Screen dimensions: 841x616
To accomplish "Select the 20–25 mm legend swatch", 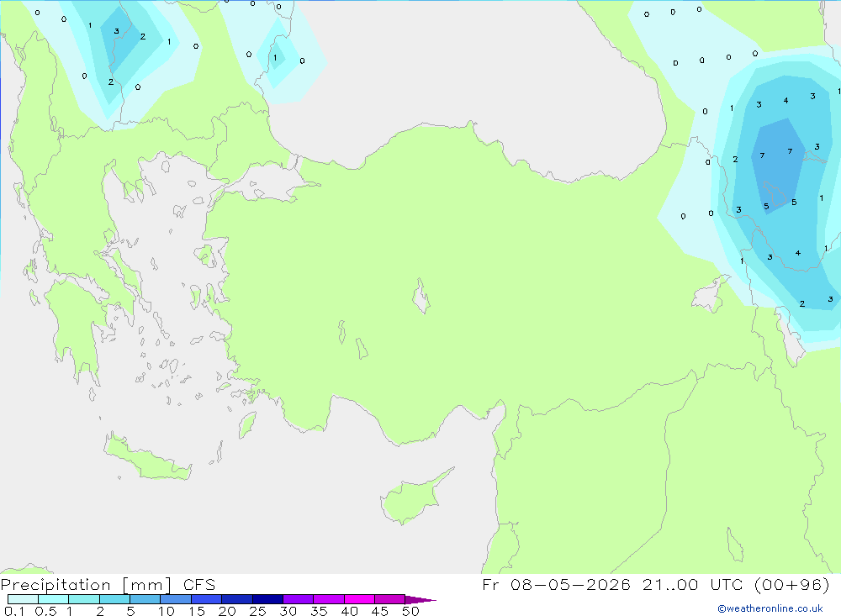I will click(236, 599).
